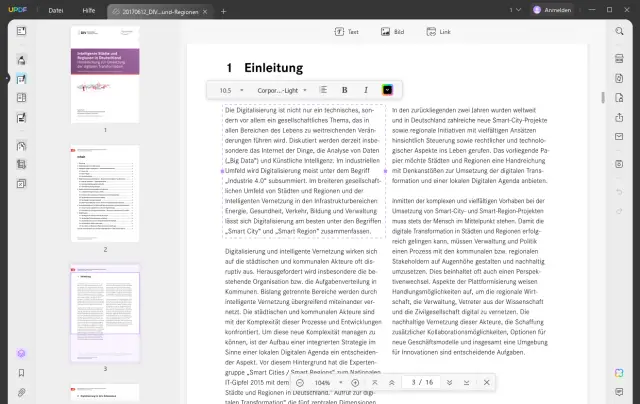The height and width of the screenshot is (404, 640).
Task: Open the text color picker swatch
Action: 387,90
